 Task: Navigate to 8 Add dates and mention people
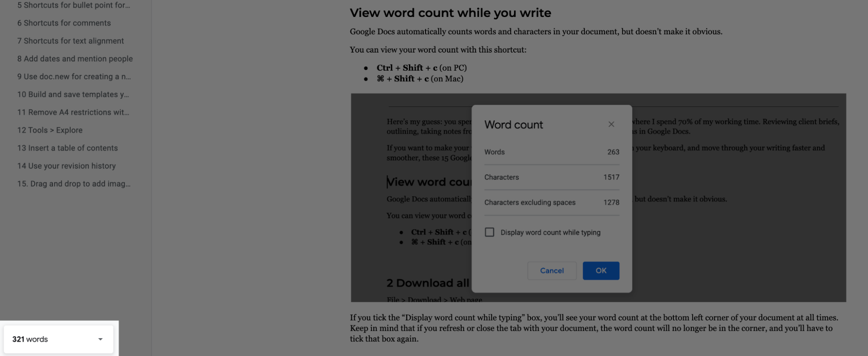[x=75, y=59]
